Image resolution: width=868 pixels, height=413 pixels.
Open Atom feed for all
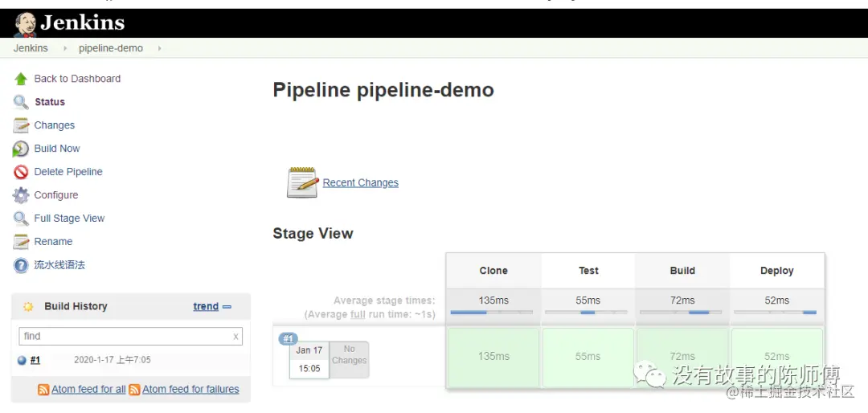(x=88, y=389)
